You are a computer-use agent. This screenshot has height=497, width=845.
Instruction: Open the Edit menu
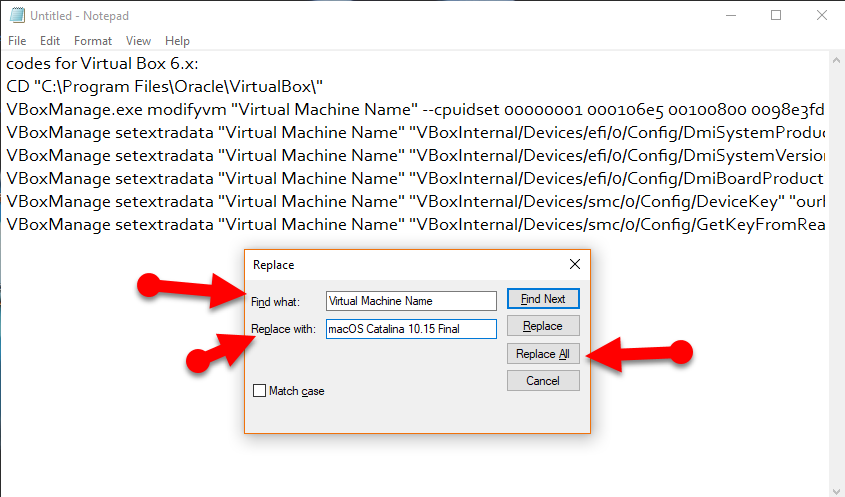(x=50, y=41)
